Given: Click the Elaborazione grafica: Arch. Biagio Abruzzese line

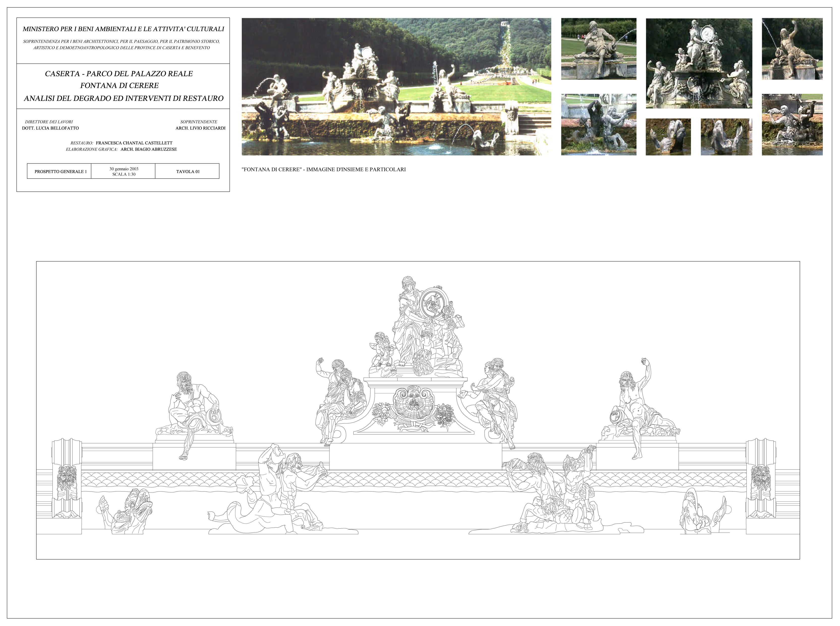Looking at the screenshot, I should coord(121,149).
